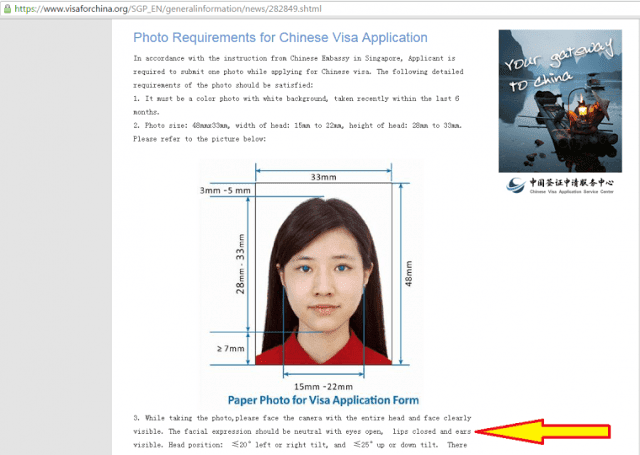
Task: Click the sample visa photo of the woman
Action: [323, 273]
